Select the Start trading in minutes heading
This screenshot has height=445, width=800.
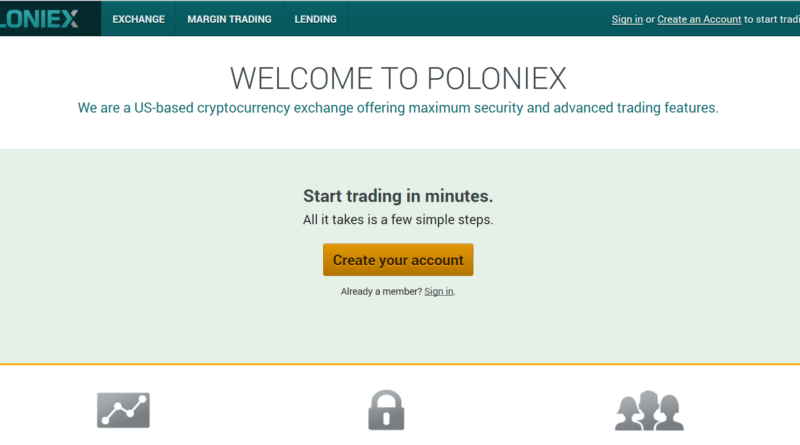[398, 196]
